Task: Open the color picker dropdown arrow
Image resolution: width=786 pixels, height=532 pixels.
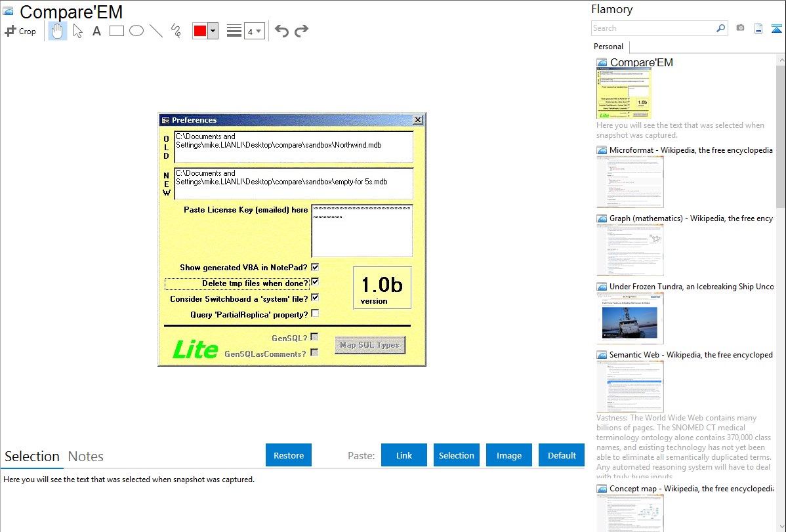Action: 213,31
